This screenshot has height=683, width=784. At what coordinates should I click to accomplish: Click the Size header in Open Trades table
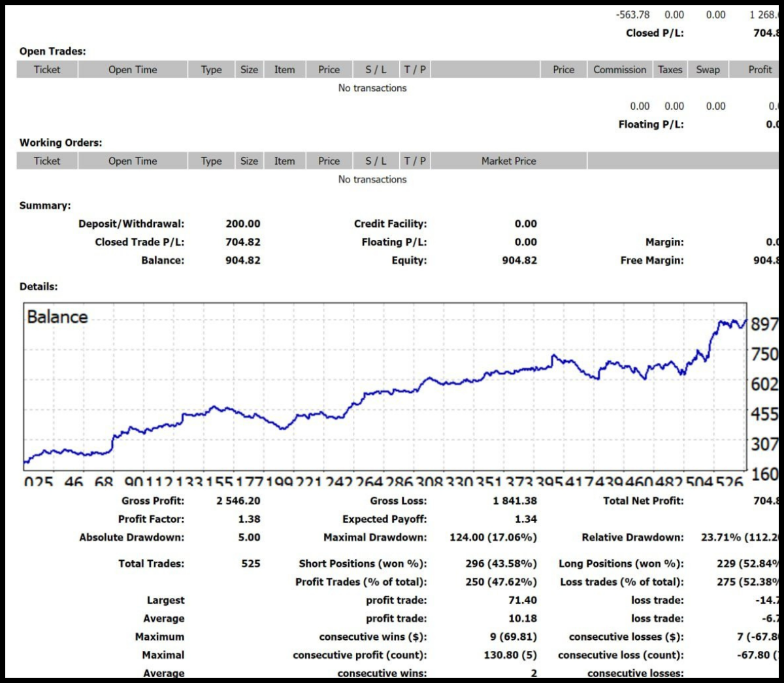249,69
